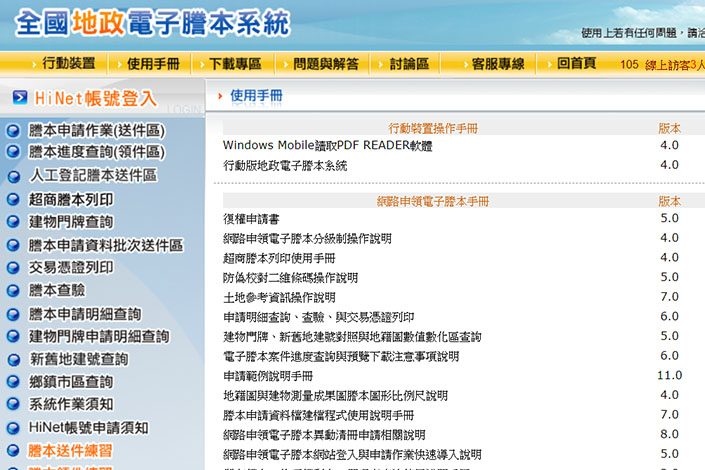Image resolution: width=705 pixels, height=470 pixels.
Task: Click the blue bullet icon next to 謄本申請作業(送件區)
Action: [13, 130]
